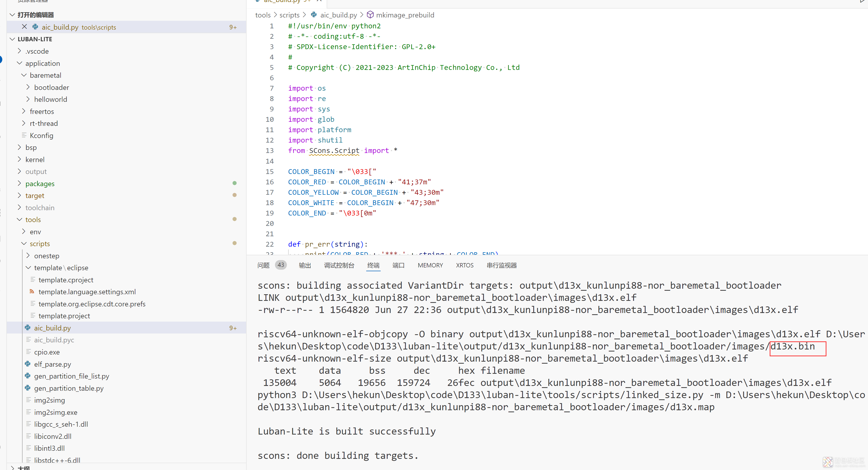Screen dimensions: 868x470
Task: Expand the env folder
Action: tap(24, 231)
